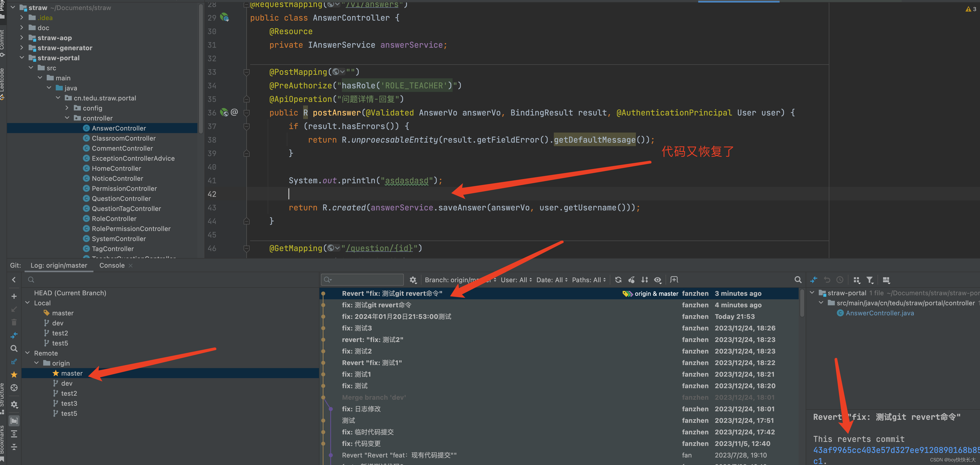Click the Go to Hash/Branch/Tag magnifier
The image size is (980, 465).
[x=798, y=280]
